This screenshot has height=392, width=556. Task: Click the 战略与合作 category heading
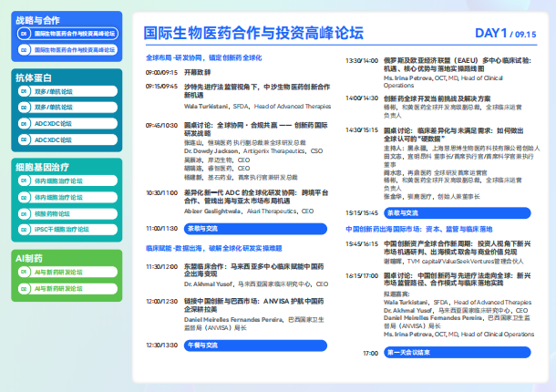[x=37, y=20]
